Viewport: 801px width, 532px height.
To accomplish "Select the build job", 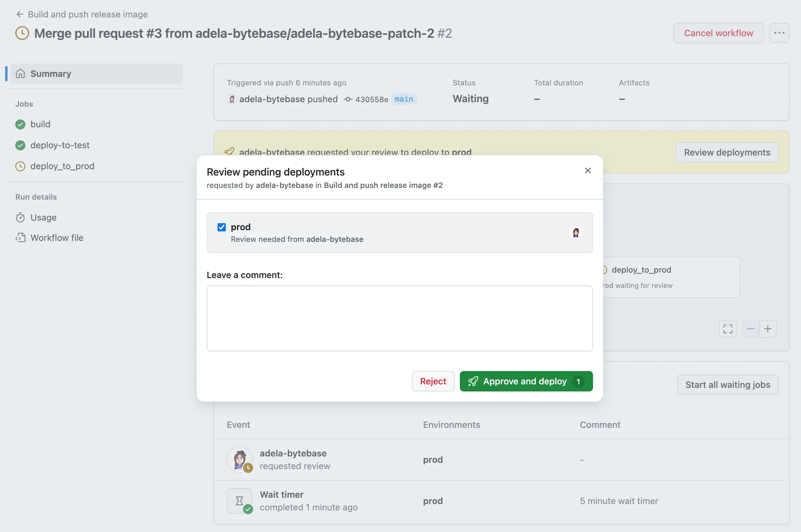I will 40,124.
